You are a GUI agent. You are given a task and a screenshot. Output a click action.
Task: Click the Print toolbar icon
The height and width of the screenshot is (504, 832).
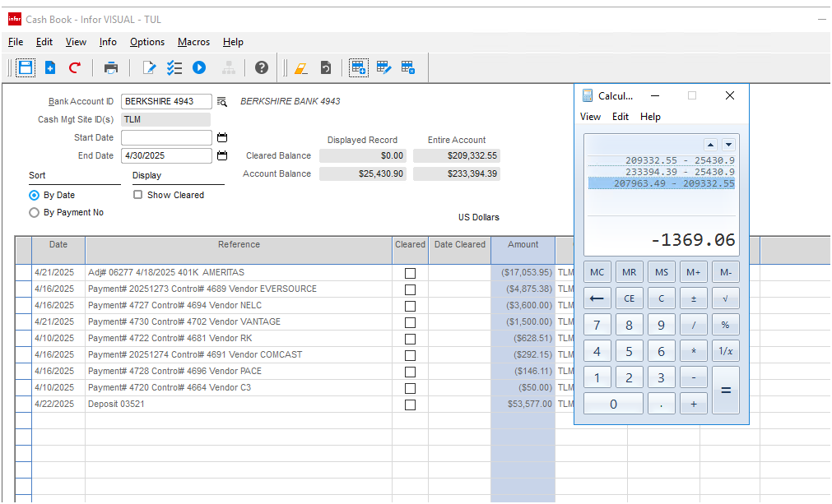(111, 68)
